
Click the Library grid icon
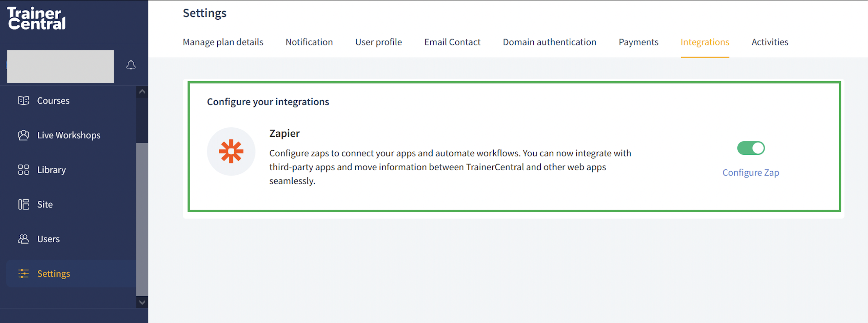[23, 170]
